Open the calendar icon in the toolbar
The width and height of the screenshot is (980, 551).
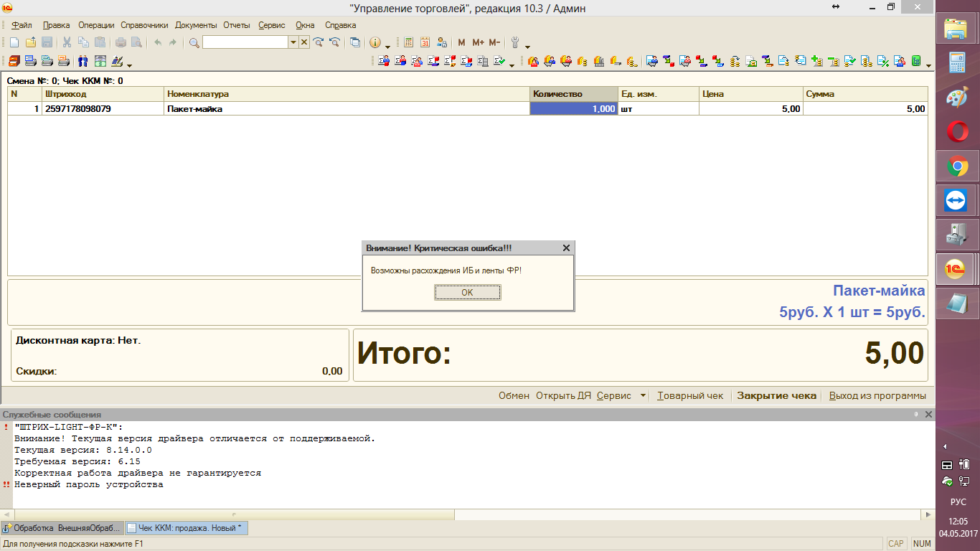point(425,42)
